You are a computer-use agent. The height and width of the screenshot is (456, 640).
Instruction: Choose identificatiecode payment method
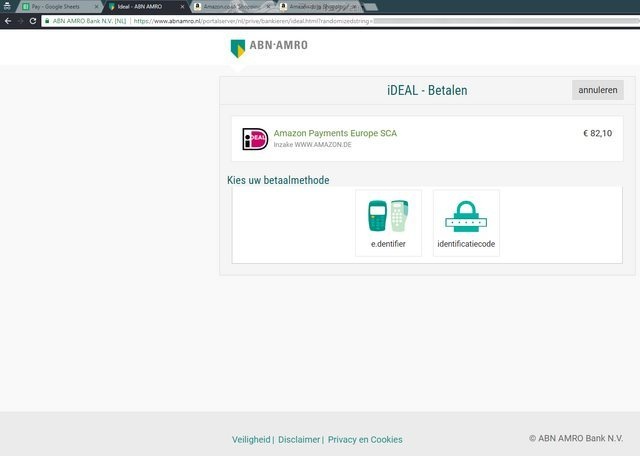coord(466,223)
